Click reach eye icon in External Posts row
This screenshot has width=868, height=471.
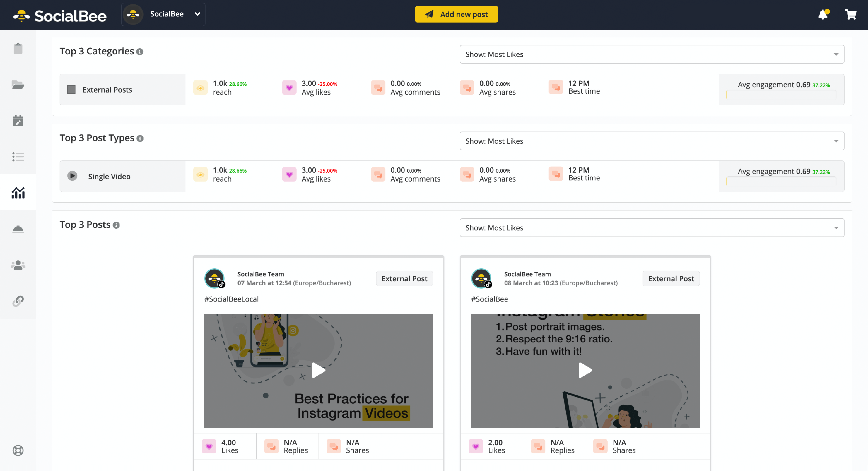pyautogui.click(x=200, y=88)
